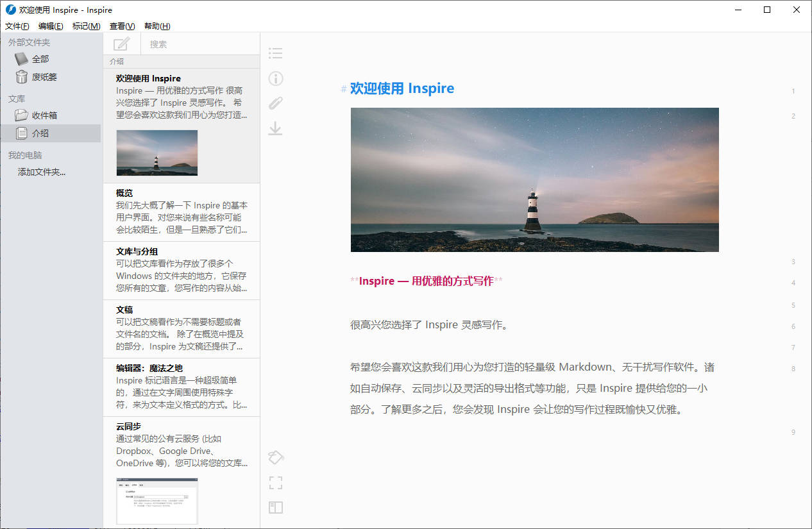This screenshot has width=812, height=529.
Task: Click paragraph 很高兴您选择了 Inspire 灵感写作。
Action: (431, 324)
